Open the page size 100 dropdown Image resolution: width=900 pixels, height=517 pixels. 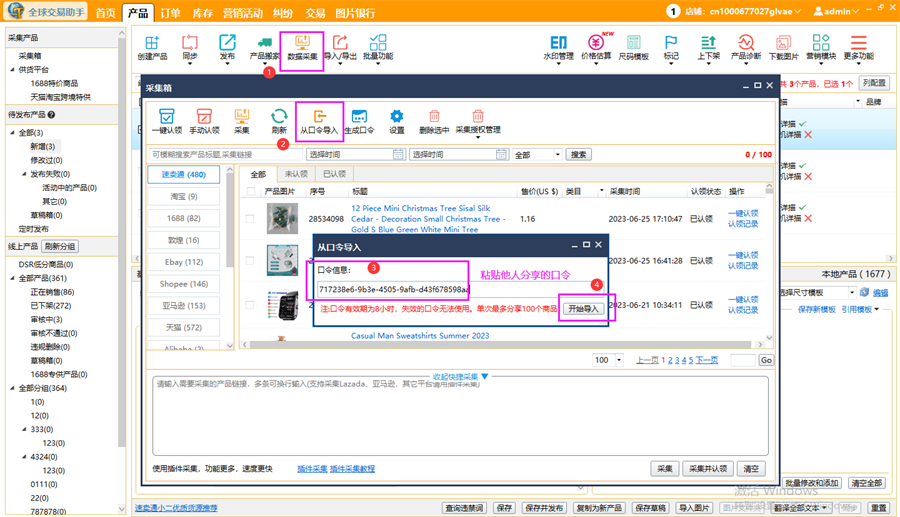608,360
